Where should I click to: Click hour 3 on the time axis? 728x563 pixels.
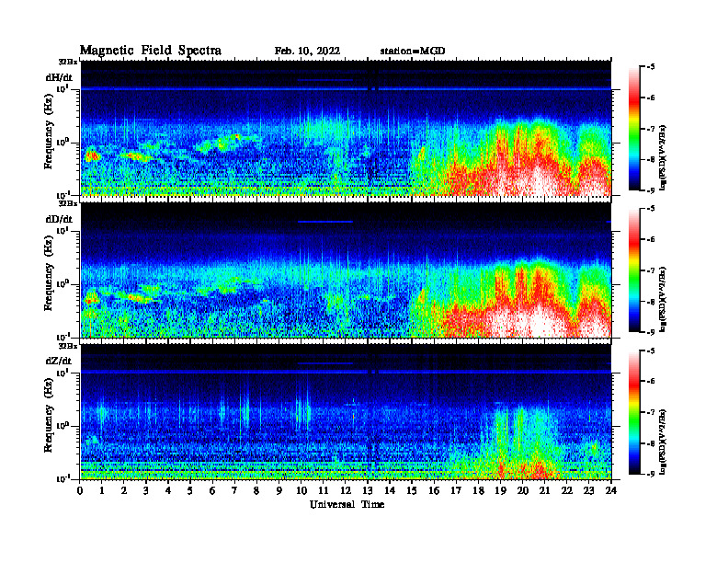pos(146,490)
